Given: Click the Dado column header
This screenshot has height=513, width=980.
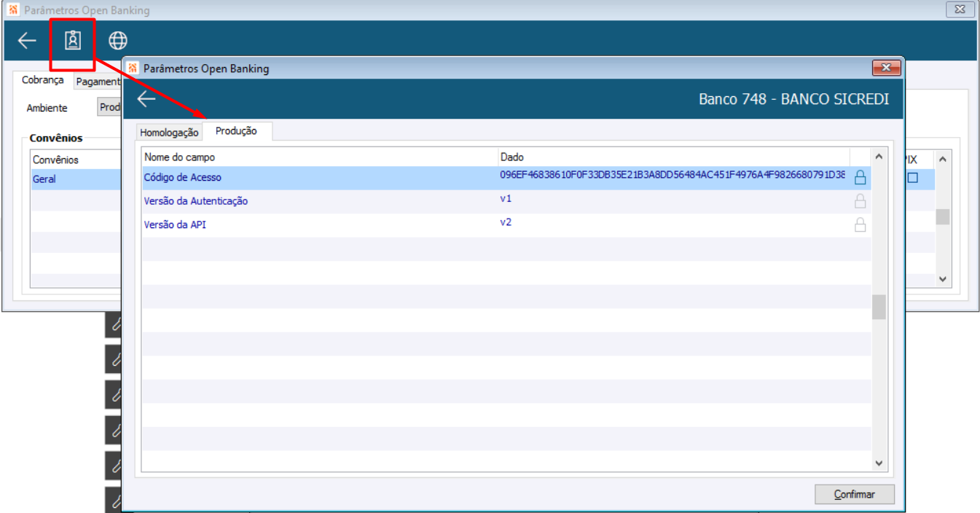Looking at the screenshot, I should [673, 157].
